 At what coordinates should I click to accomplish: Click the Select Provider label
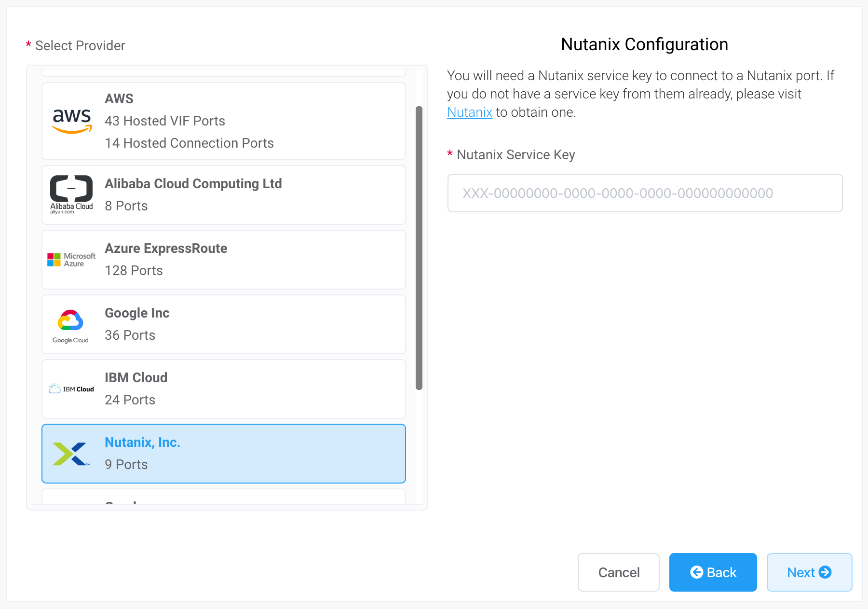(80, 45)
